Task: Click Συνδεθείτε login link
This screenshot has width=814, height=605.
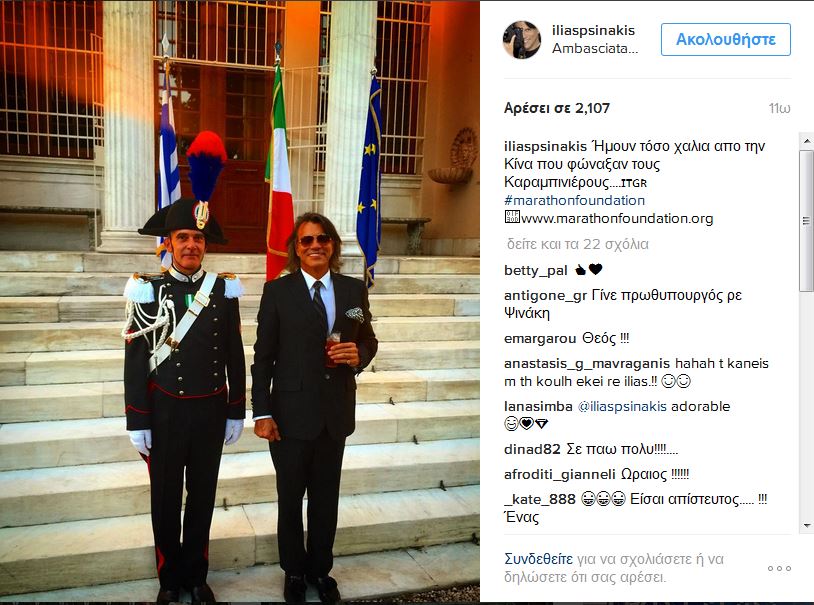Action: pyautogui.click(x=538, y=559)
